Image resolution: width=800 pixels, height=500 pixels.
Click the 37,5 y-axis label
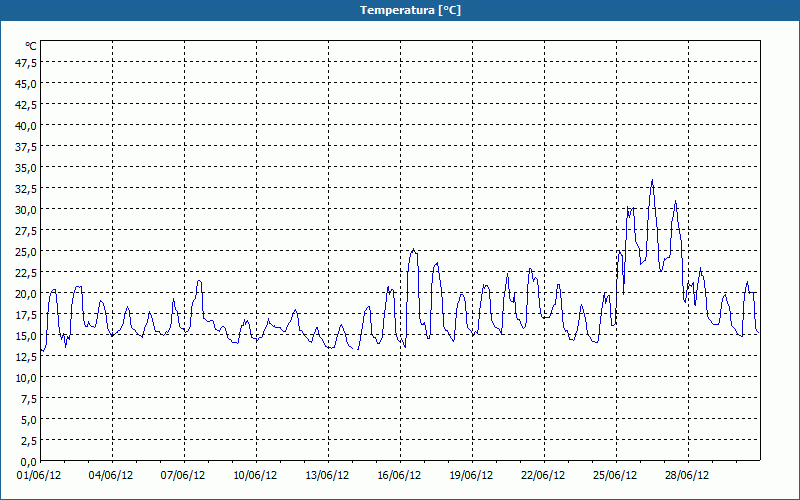26,147
